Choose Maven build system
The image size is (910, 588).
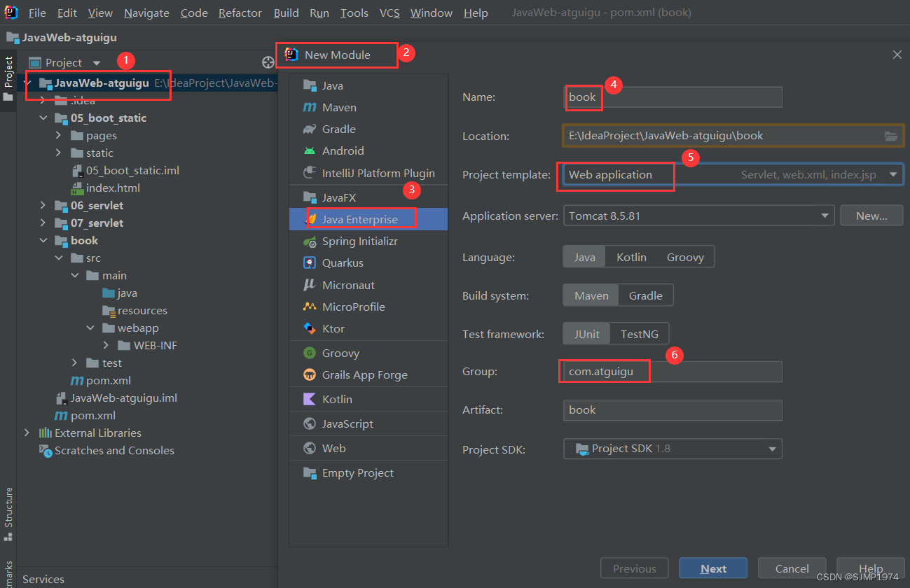[591, 295]
